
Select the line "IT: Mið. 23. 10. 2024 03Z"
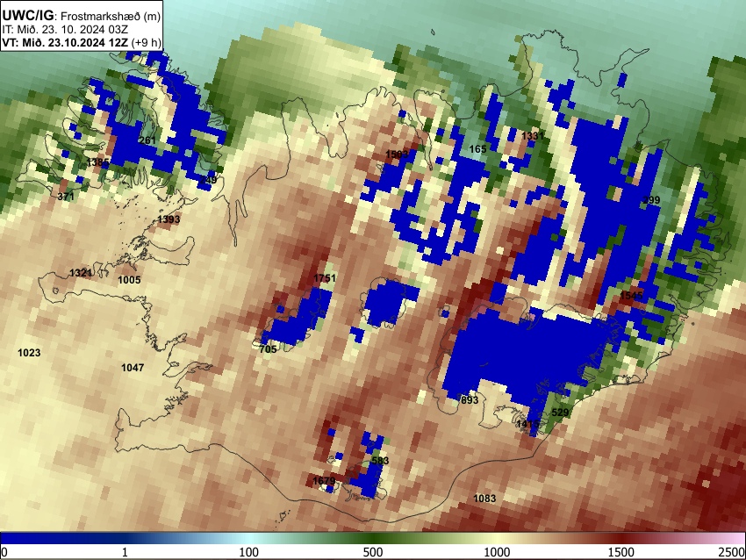pyautogui.click(x=65, y=30)
